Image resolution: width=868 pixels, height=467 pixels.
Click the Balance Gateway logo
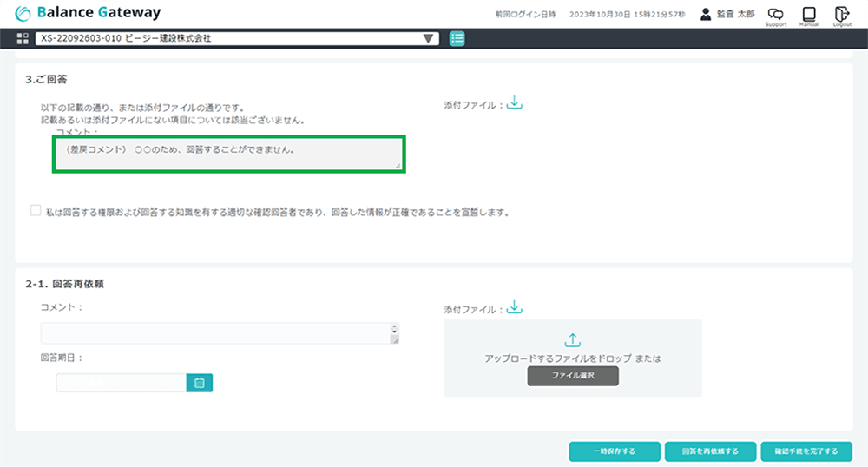tap(89, 14)
